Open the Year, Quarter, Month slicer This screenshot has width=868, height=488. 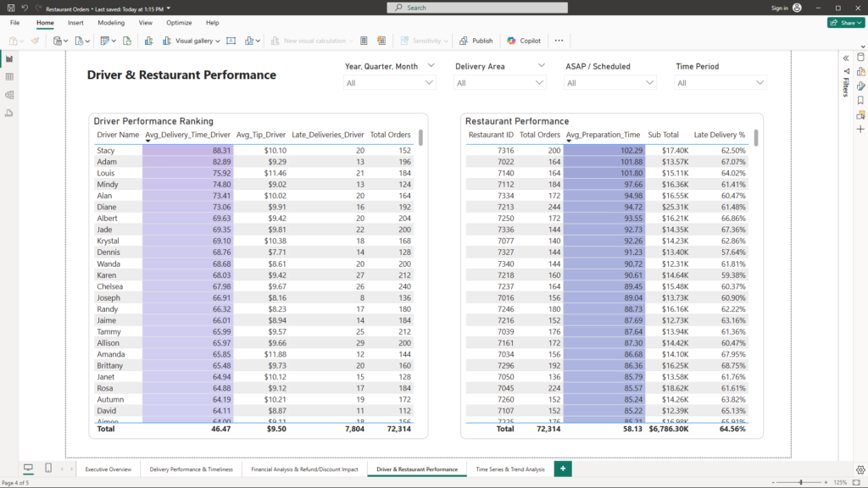[390, 83]
